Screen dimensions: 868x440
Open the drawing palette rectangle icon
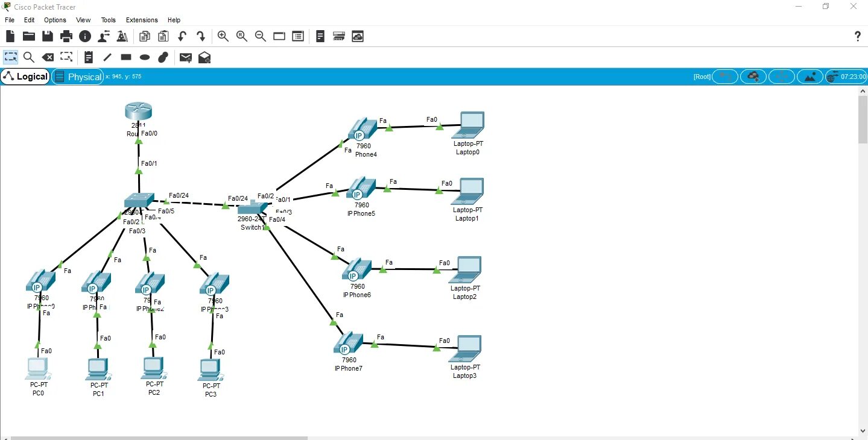279,37
